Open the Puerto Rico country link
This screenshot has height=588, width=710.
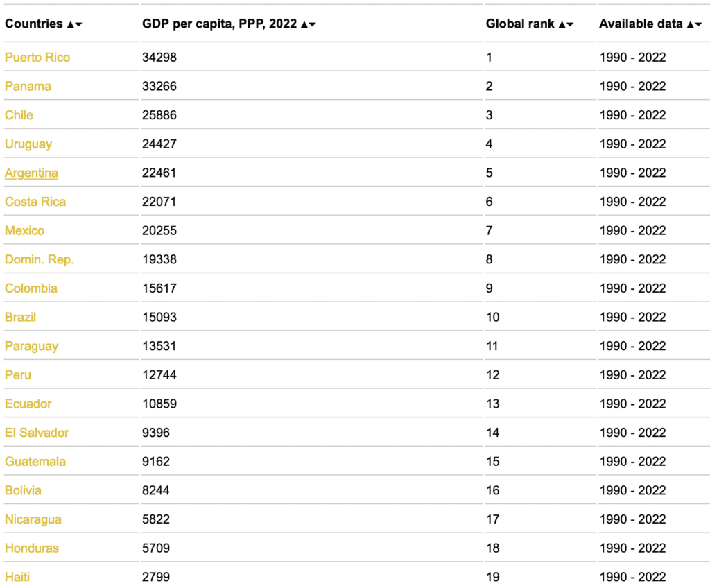[37, 58]
